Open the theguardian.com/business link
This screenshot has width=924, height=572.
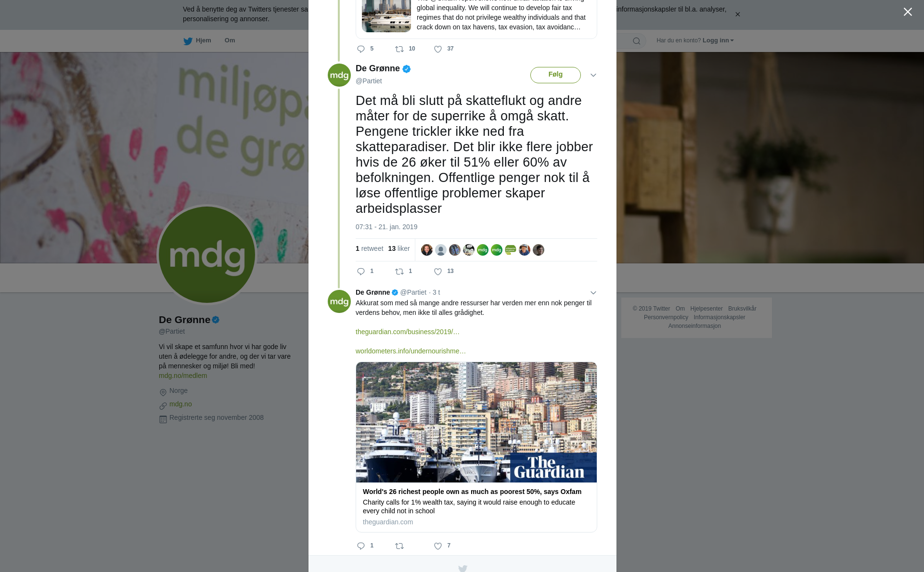click(408, 332)
